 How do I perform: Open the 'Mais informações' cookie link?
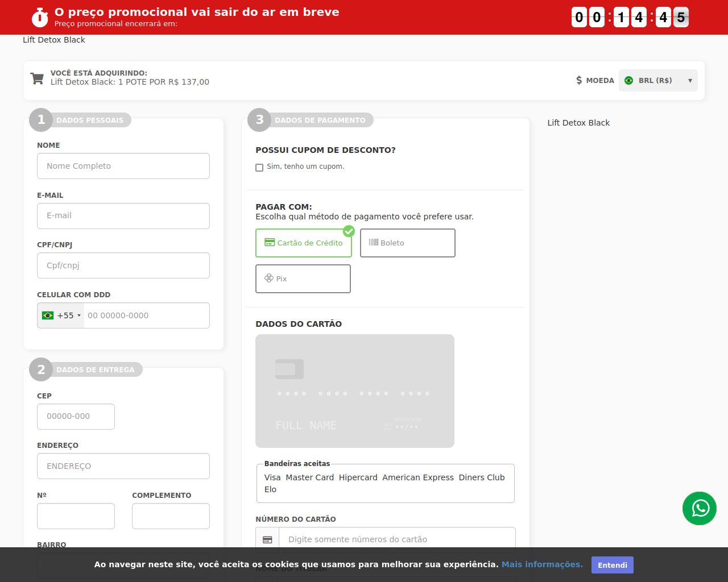click(x=542, y=564)
